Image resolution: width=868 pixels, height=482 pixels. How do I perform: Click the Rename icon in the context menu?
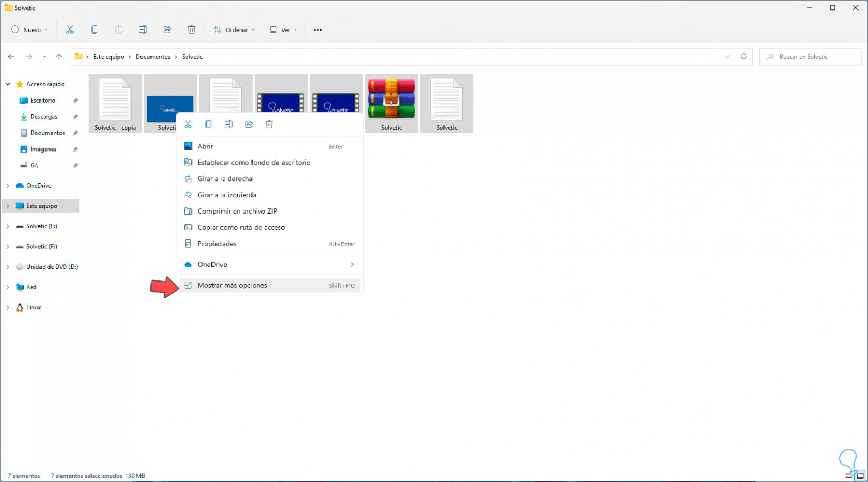(228, 124)
